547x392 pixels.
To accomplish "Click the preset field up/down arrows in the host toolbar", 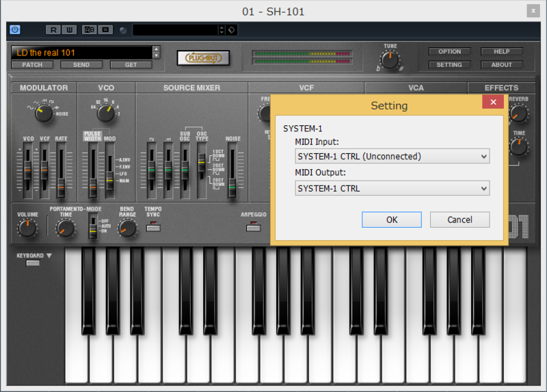I will [x=222, y=30].
